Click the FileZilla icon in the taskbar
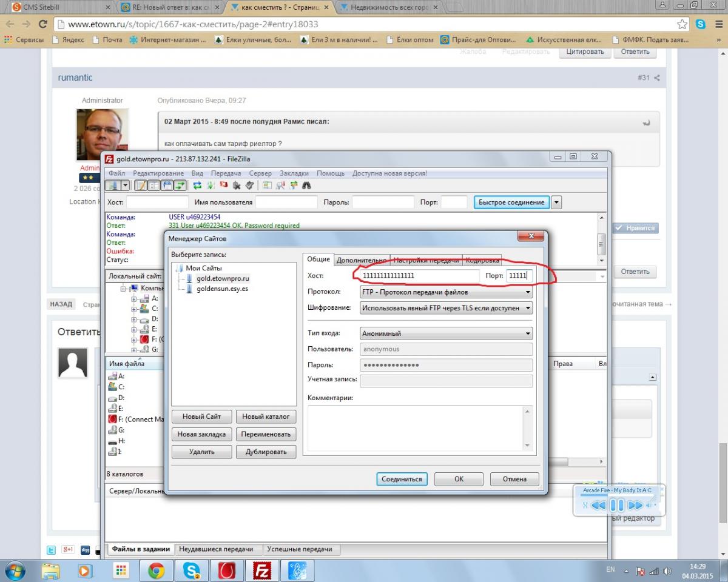Image resolution: width=728 pixels, height=582 pixels. point(262,570)
